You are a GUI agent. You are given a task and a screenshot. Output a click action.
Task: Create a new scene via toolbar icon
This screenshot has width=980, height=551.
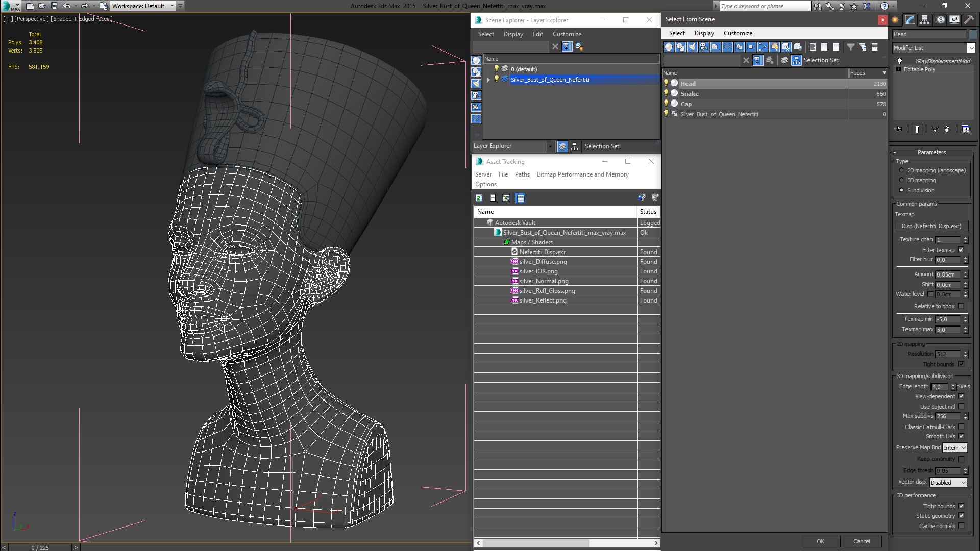[x=30, y=6]
